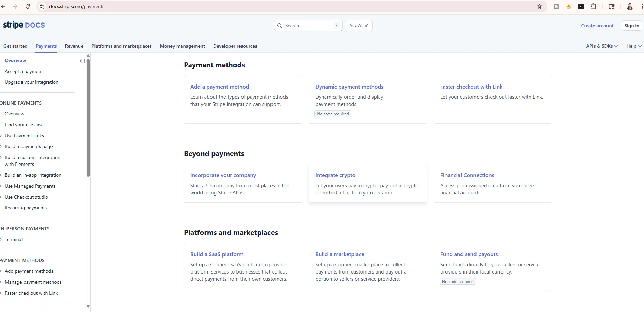Image resolution: width=644 pixels, height=312 pixels.
Task: Open site information icon in address bar
Action: (x=42, y=6)
